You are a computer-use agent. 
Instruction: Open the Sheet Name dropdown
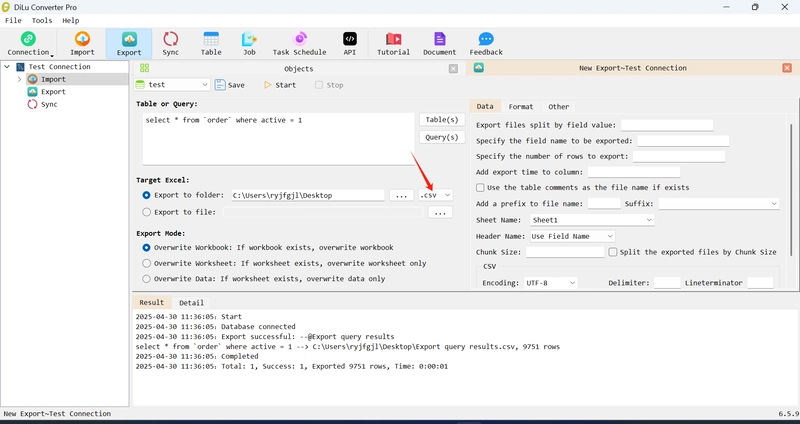pos(592,220)
